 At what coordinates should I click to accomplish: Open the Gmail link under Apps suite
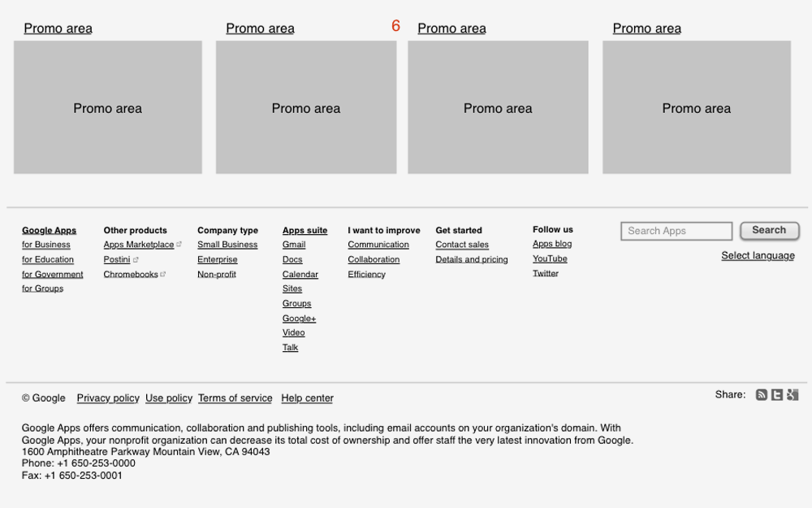point(293,244)
